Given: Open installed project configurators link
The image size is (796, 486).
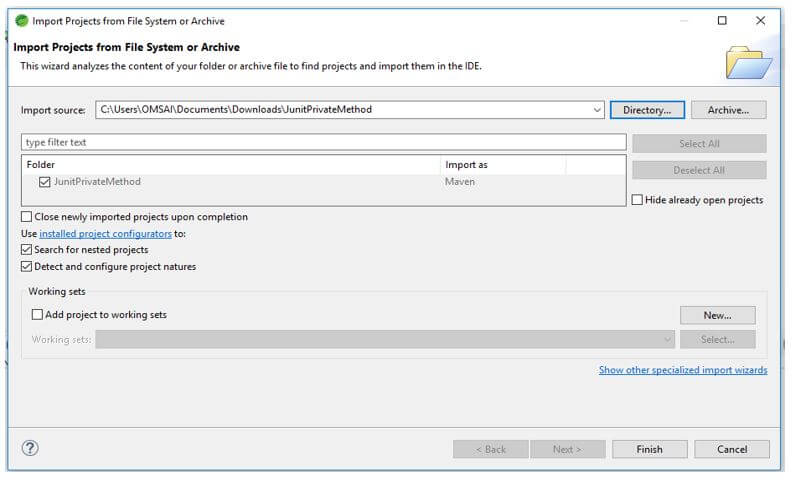Looking at the screenshot, I should (x=106, y=234).
